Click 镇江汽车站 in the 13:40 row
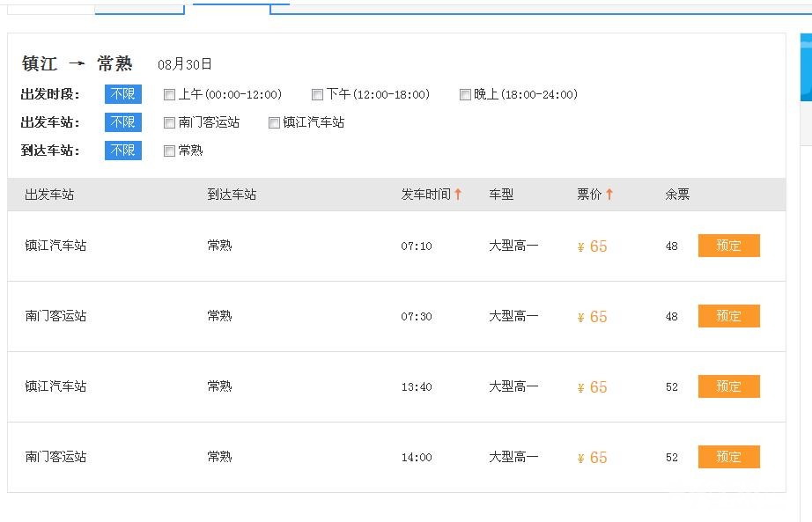Screen dimensions: 812x522 [x=56, y=386]
